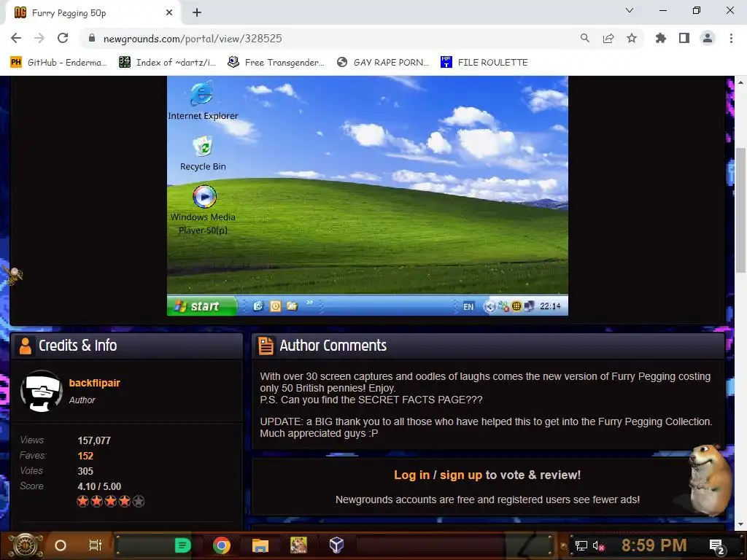Click the backflipair avatar image

click(x=42, y=391)
